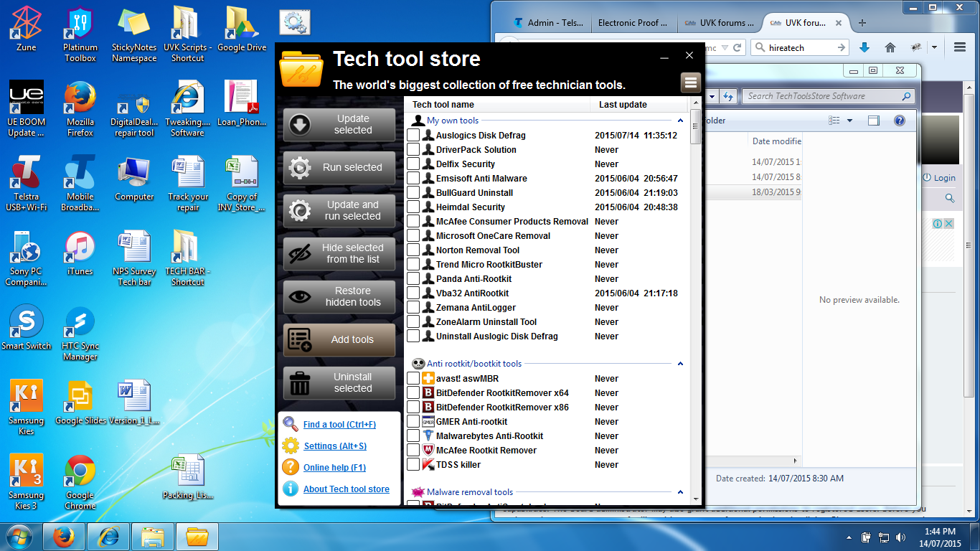Open Explorer view options dropdown arrow
This screenshot has height=551, width=980.
tap(850, 121)
